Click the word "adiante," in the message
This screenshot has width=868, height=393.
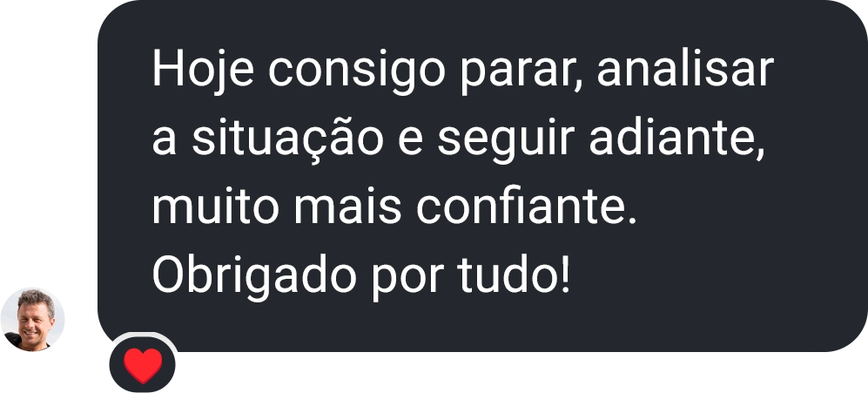[x=676, y=138]
